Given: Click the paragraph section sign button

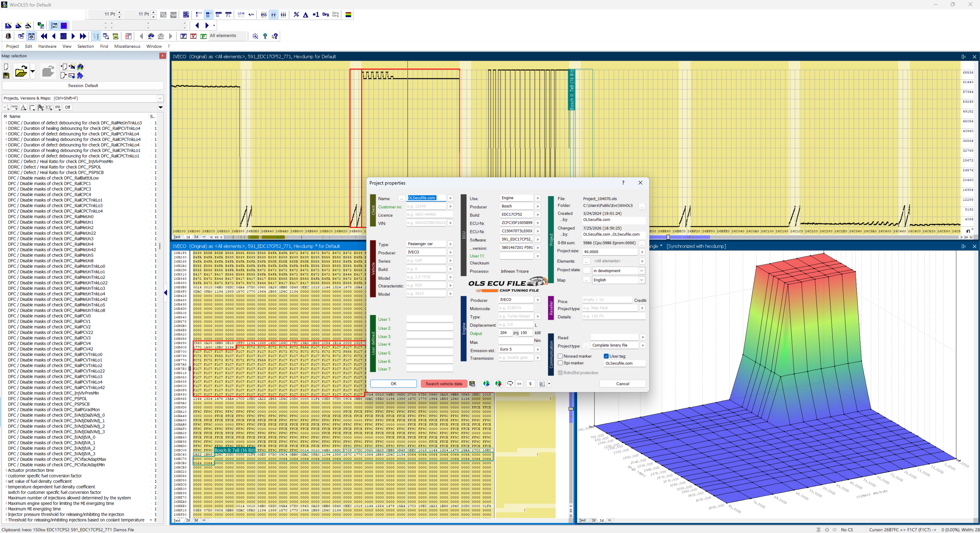Looking at the screenshot, I should coord(530,384).
